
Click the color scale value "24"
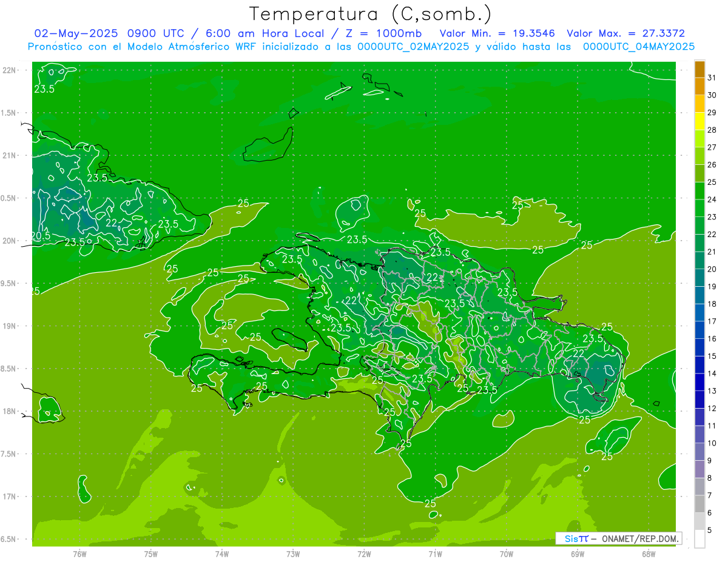[712, 199]
